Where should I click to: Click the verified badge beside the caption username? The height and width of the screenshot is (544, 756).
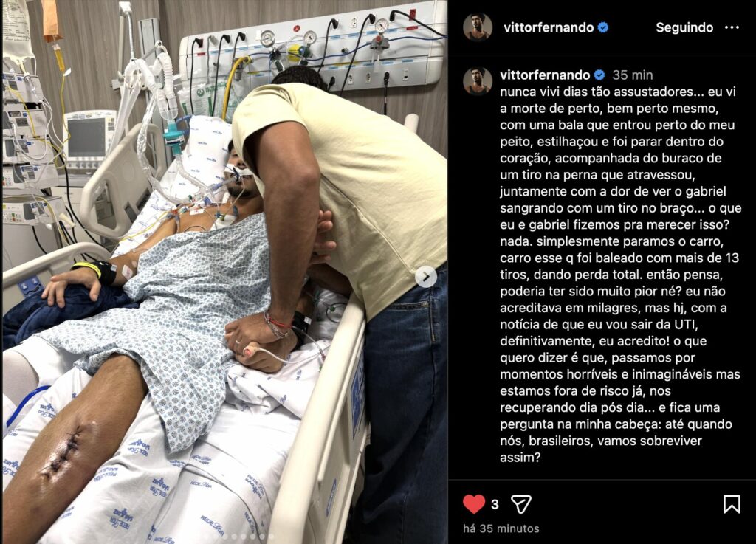point(599,75)
